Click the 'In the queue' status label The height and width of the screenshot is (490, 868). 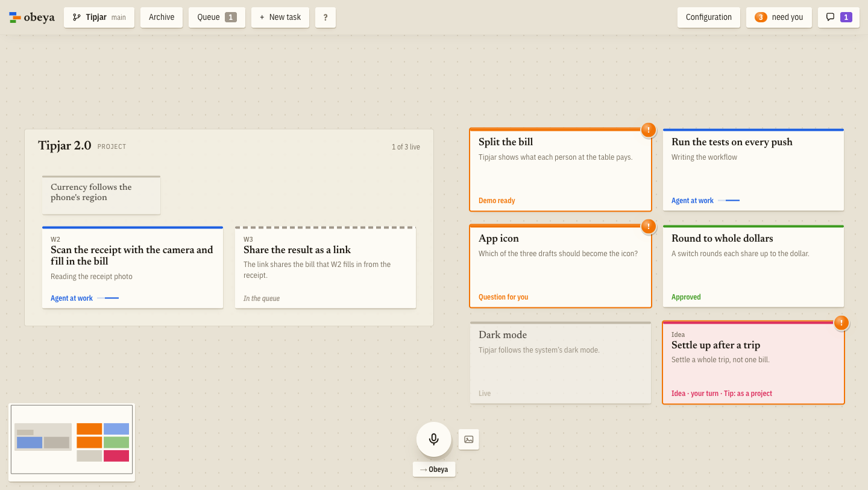[x=262, y=298]
